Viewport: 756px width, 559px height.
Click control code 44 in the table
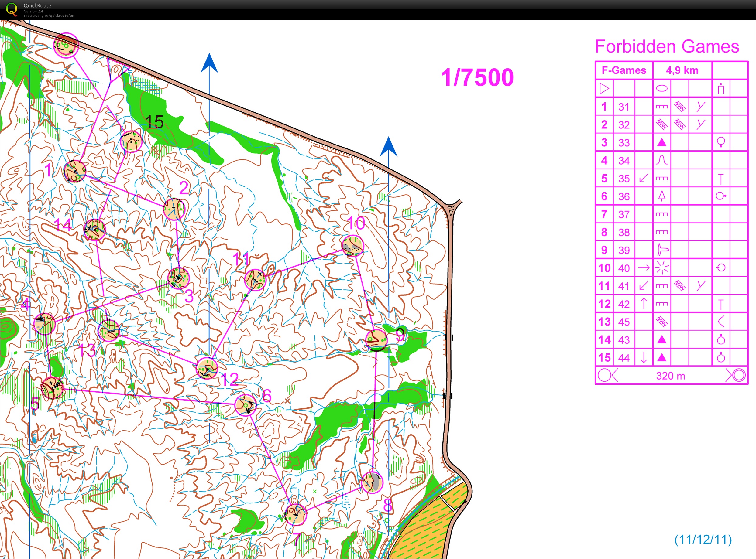tap(624, 358)
